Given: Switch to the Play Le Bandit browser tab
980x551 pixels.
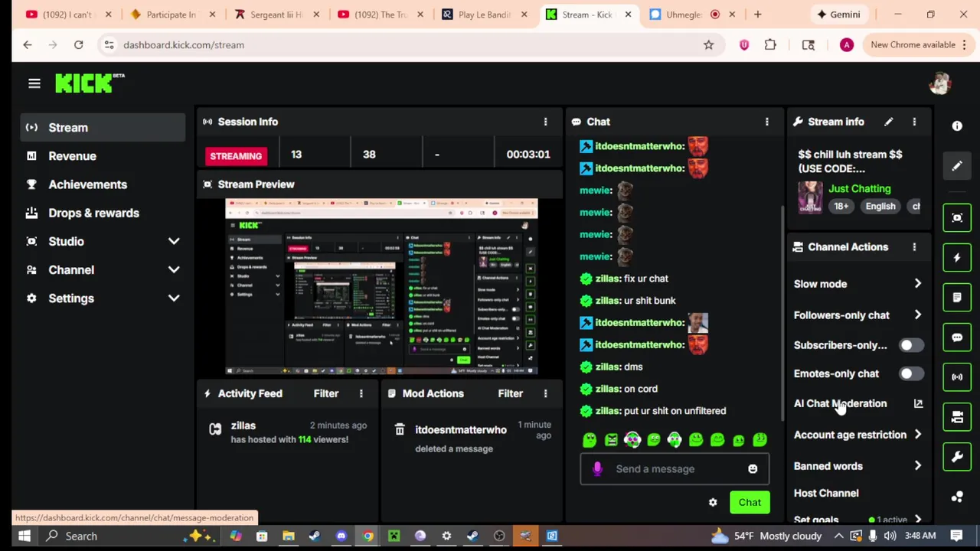Looking at the screenshot, I should coord(485,15).
